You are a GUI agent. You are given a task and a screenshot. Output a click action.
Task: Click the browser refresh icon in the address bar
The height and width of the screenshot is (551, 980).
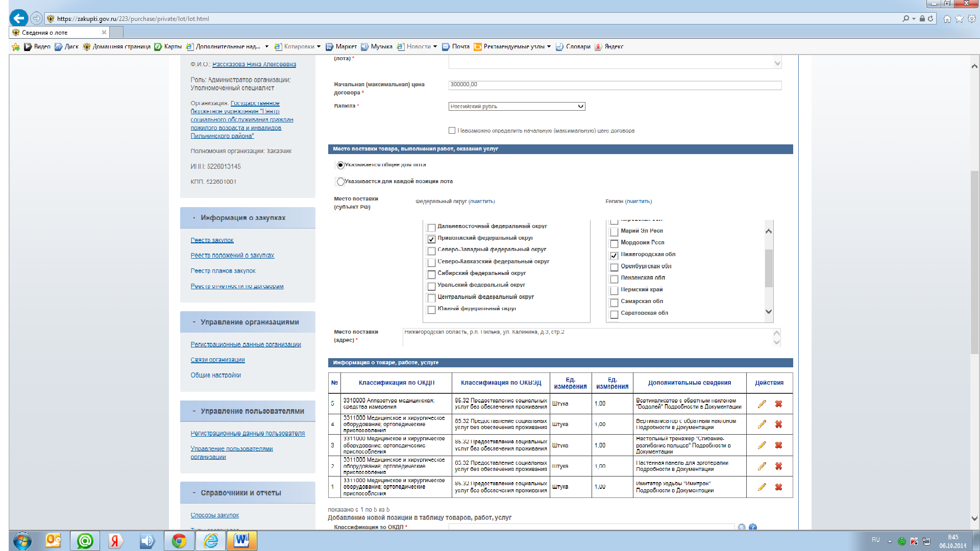point(930,18)
